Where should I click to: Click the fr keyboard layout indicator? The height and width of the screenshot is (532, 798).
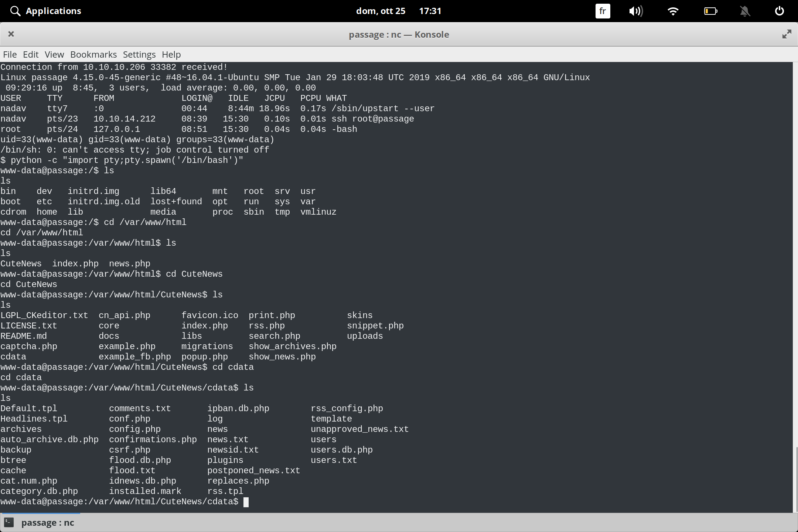coord(602,11)
